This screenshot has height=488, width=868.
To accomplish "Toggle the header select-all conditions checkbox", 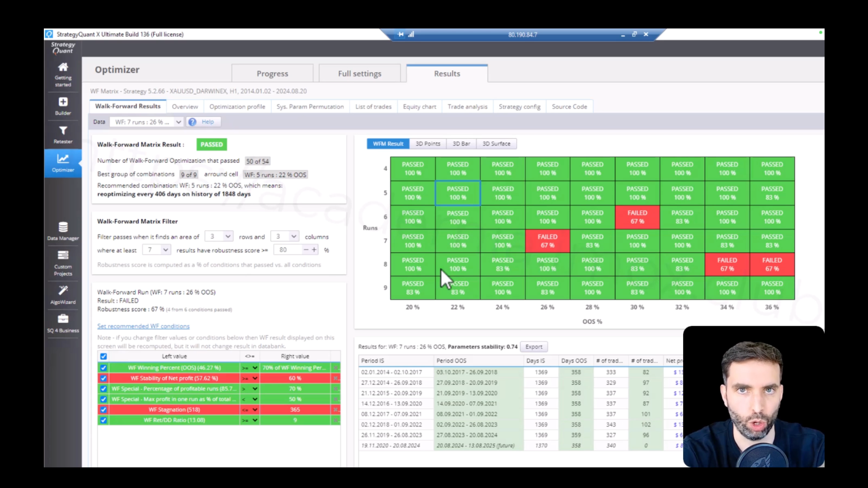I will pos(104,357).
